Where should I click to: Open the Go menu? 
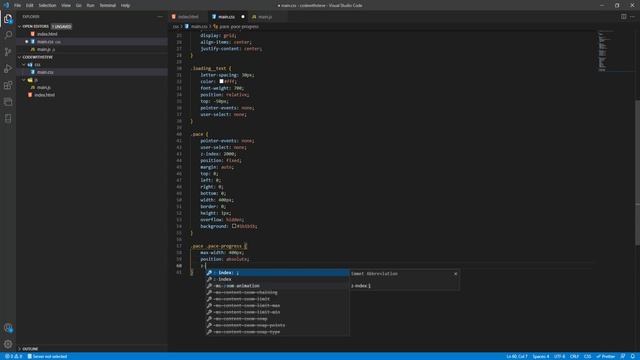79,5
